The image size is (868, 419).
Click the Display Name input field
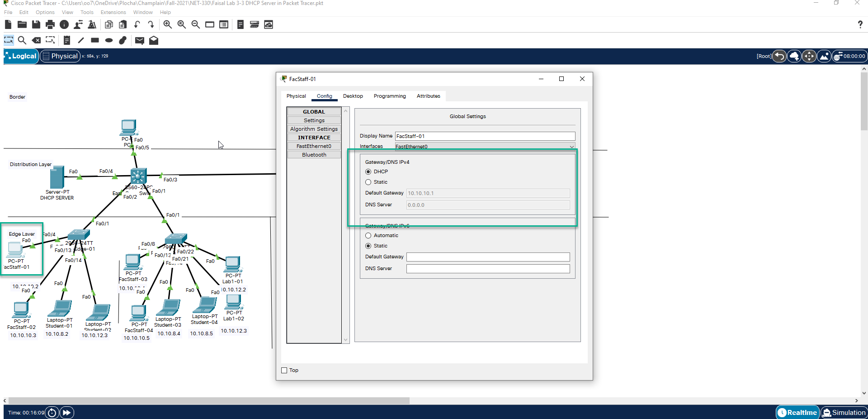click(485, 136)
